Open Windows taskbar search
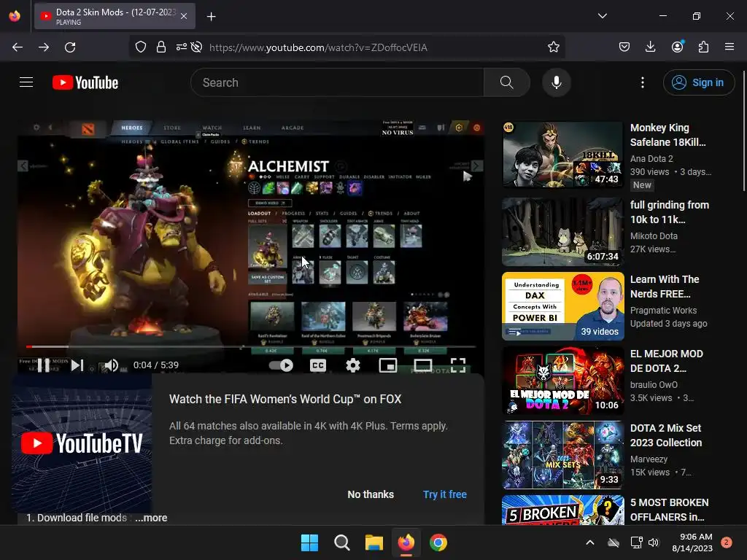The image size is (747, 560). (x=341, y=542)
